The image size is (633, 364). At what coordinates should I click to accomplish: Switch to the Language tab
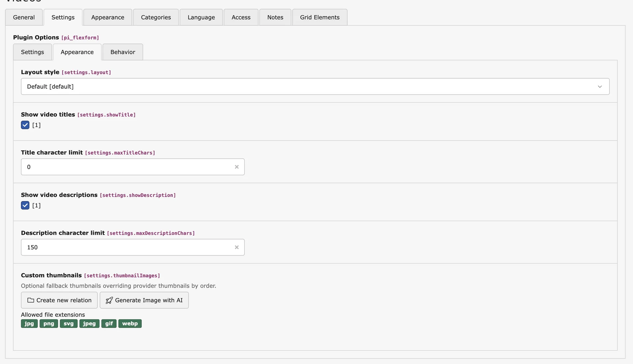pos(201,17)
